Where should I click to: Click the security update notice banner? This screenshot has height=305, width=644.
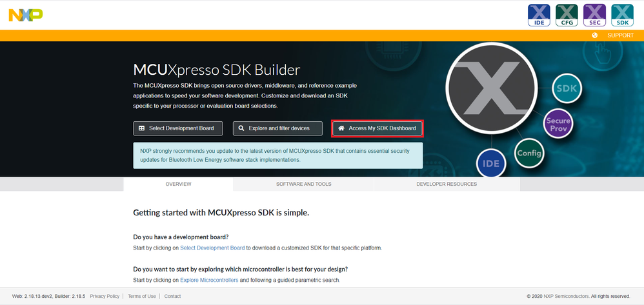click(x=277, y=155)
